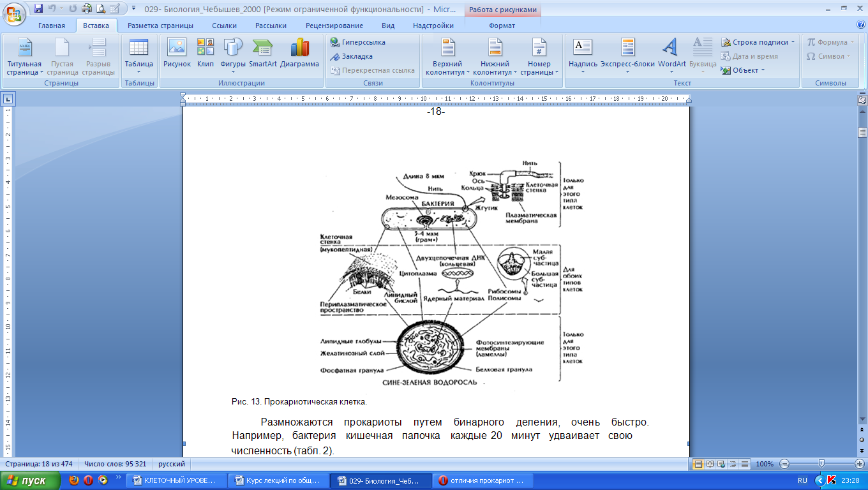
Task: Launch Firefox from the quick launch bar
Action: 74,480
